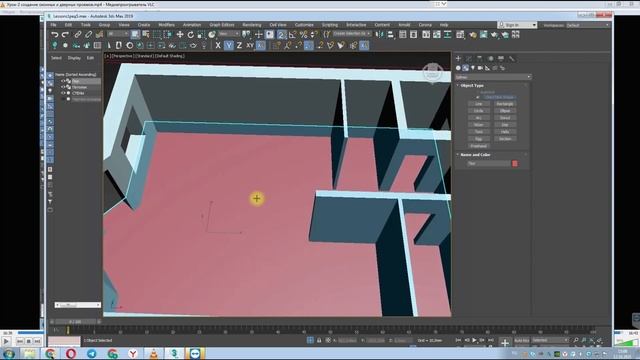640x360 pixels.
Task: Activate the Select and Scale tool
Action: coord(201,35)
